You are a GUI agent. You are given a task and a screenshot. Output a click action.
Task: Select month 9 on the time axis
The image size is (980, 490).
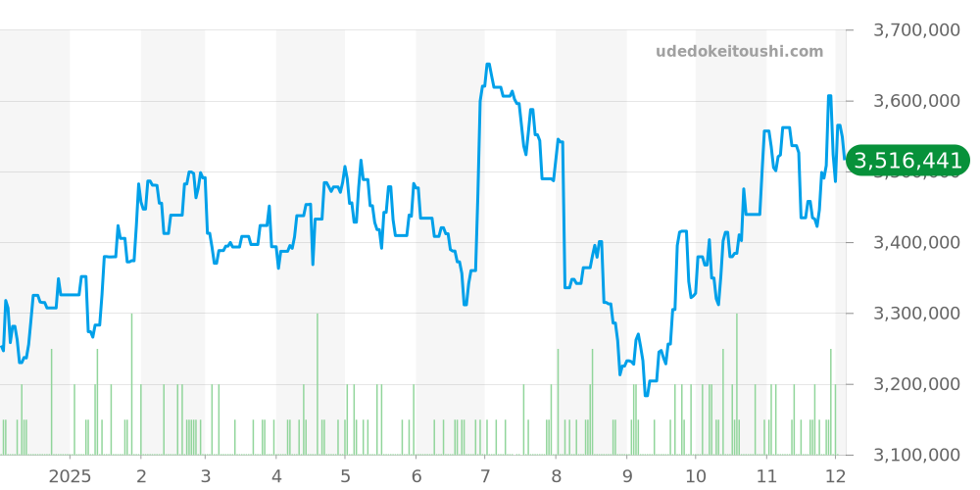(x=627, y=476)
